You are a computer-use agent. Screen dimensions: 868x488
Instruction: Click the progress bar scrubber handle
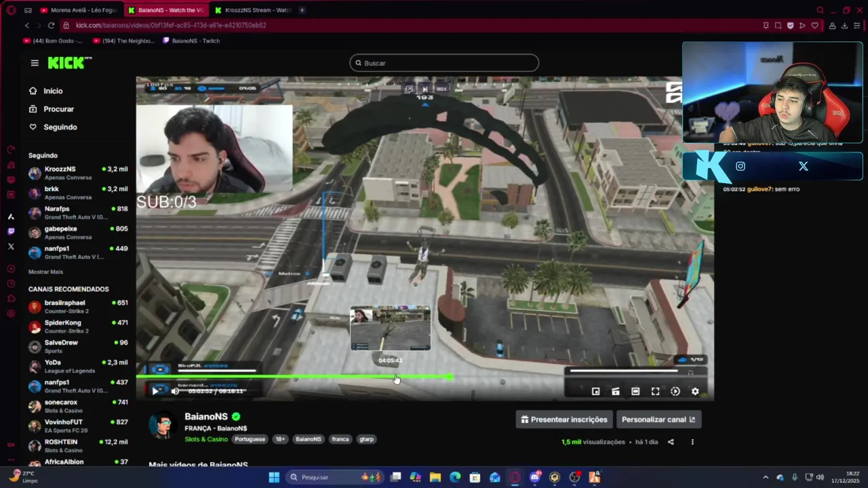click(450, 377)
